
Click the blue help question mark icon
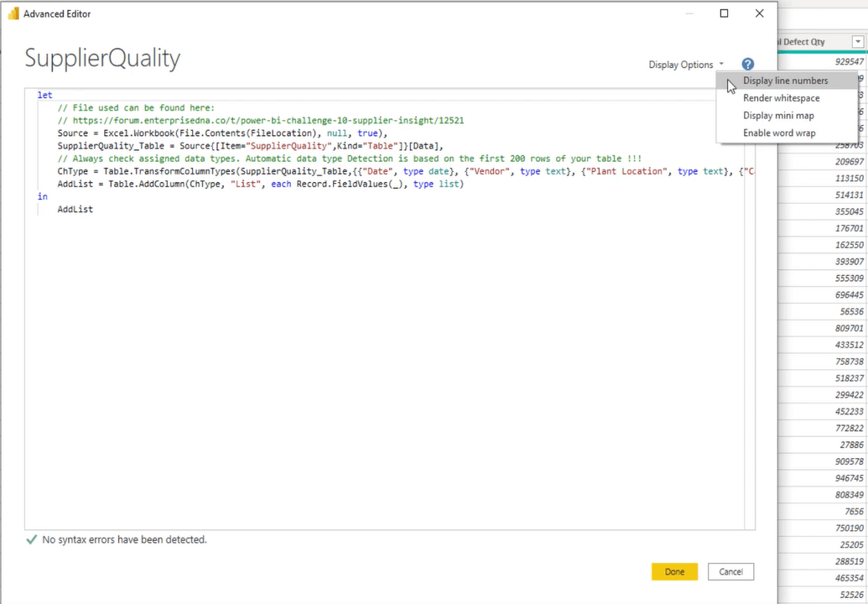pyautogui.click(x=748, y=65)
